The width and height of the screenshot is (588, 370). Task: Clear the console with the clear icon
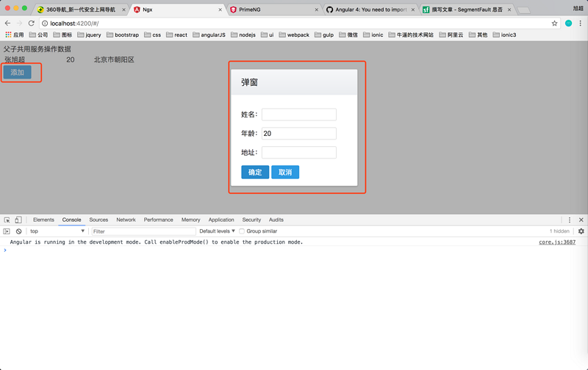tap(18, 231)
